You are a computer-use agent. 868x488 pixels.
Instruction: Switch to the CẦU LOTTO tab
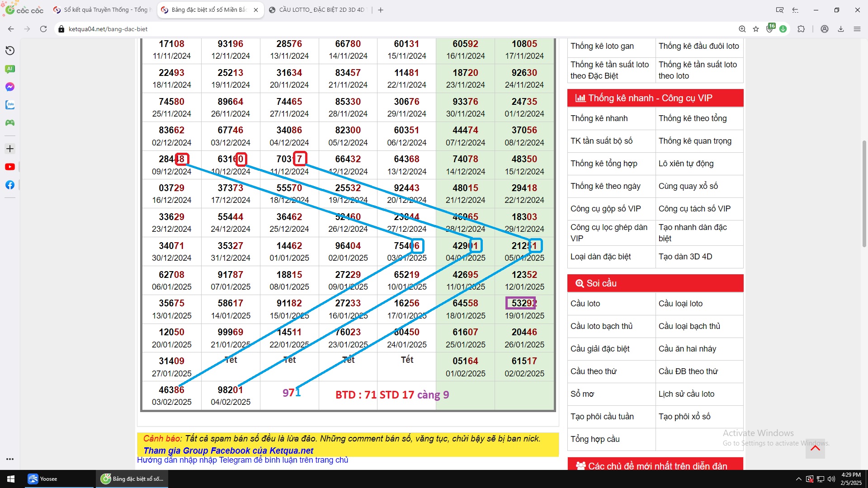point(321,9)
